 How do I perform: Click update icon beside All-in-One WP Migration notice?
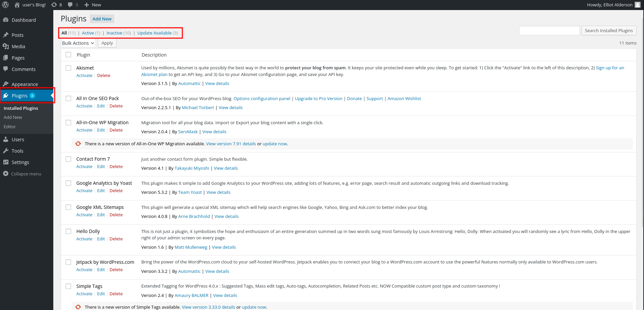click(78, 144)
